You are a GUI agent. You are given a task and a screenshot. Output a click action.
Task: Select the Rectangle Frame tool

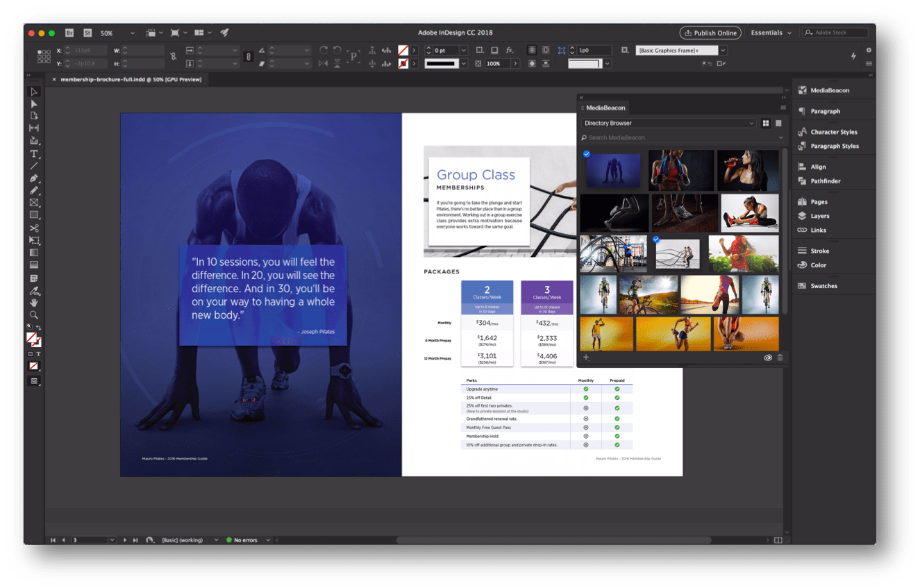[34, 203]
